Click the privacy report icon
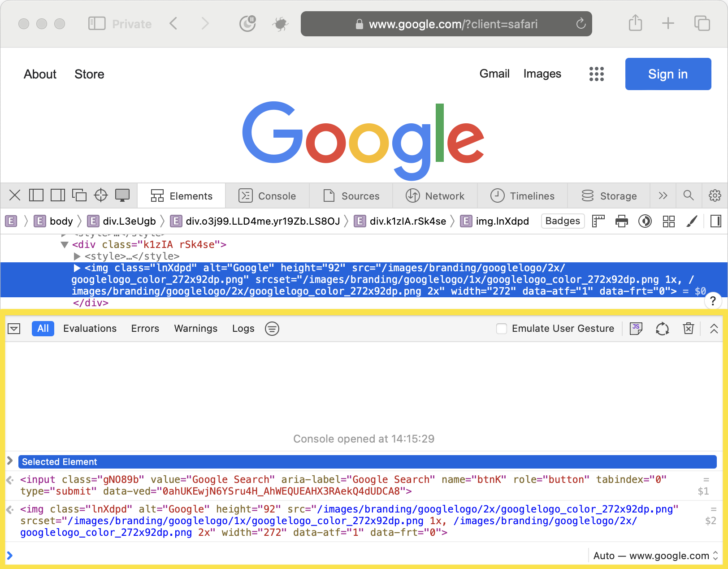This screenshot has height=569, width=728. 247,24
